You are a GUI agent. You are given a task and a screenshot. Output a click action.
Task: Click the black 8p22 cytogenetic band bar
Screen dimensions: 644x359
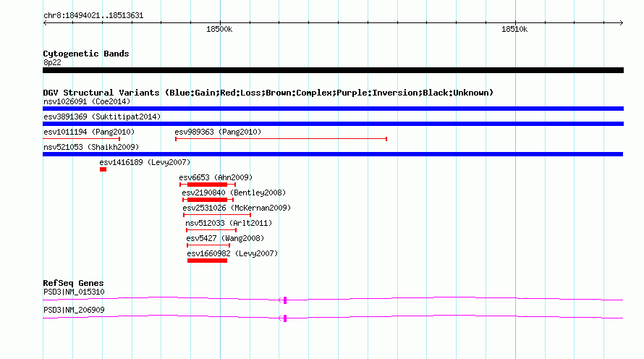pyautogui.click(x=333, y=70)
